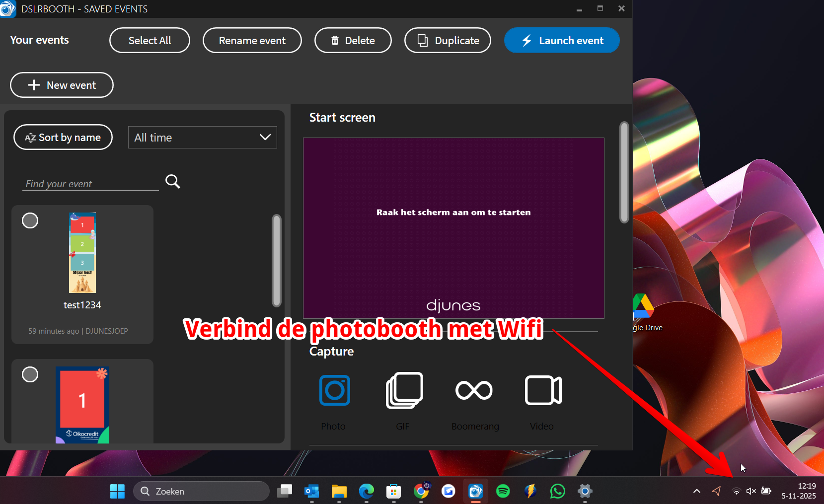This screenshot has height=504, width=824.
Task: Open WhatsApp from the taskbar
Action: 558,491
